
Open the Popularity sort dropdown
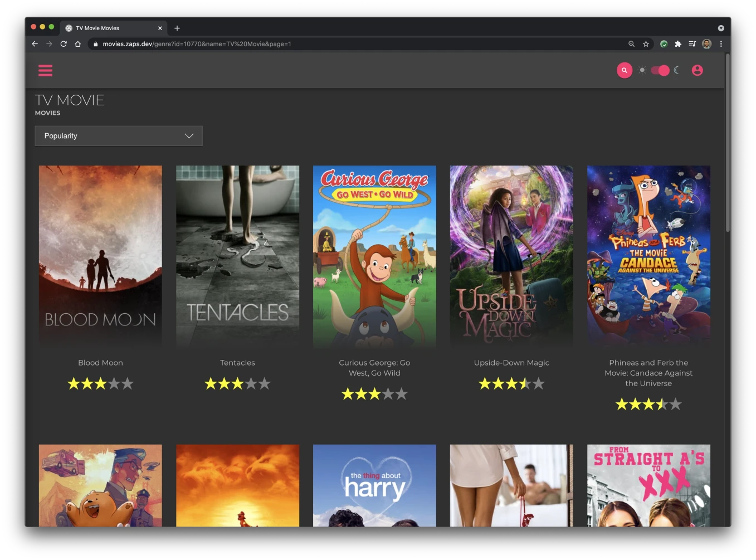[119, 136]
